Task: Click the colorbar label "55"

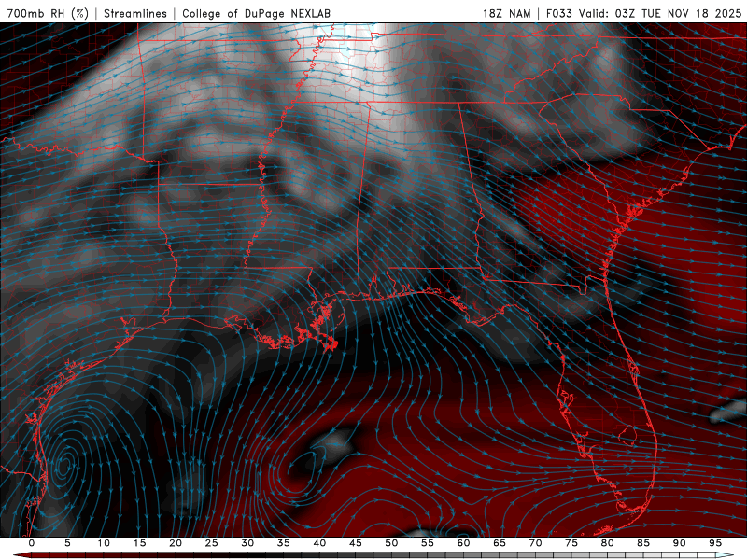Action: (x=428, y=543)
